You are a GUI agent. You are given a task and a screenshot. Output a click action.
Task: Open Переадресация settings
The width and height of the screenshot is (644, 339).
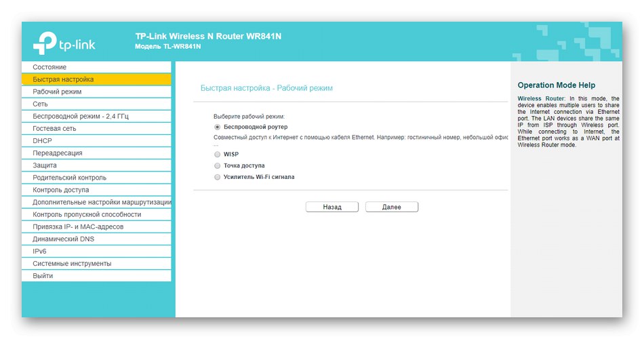pyautogui.click(x=96, y=153)
